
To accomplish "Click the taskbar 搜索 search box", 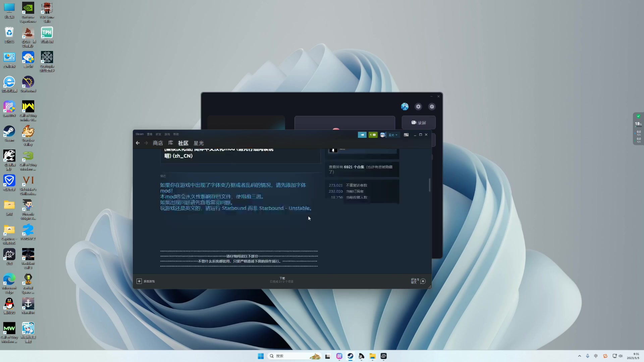I will [294, 356].
